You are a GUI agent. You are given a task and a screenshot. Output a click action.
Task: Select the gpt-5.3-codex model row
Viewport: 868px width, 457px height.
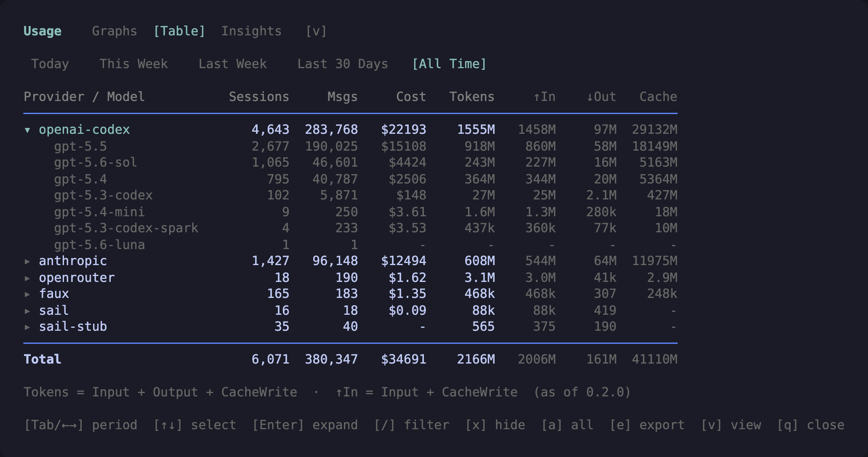click(350, 195)
